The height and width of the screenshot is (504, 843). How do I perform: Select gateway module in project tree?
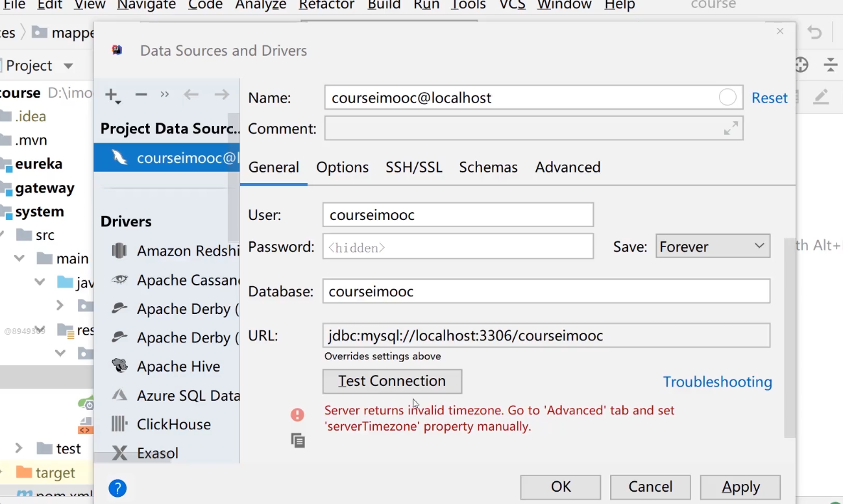43,188
